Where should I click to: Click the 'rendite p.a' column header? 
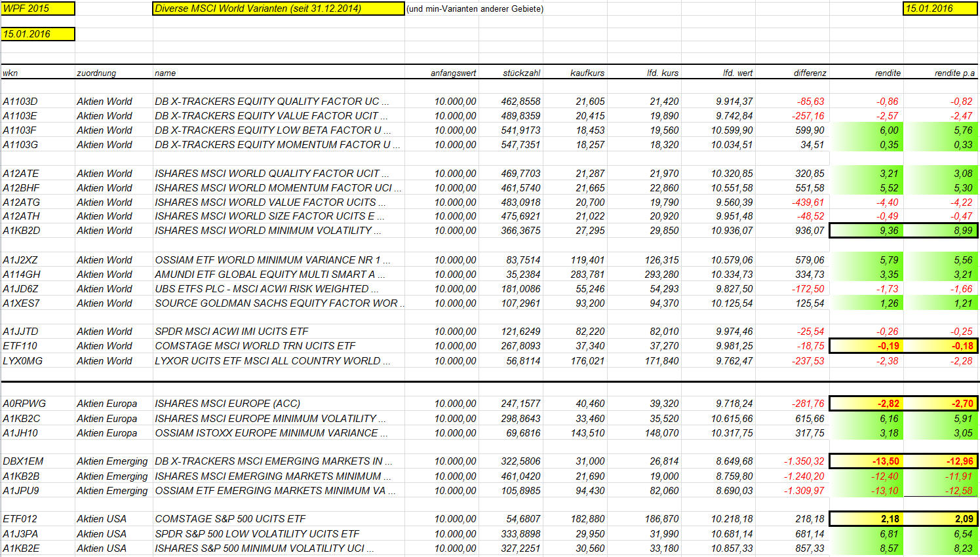tap(954, 73)
